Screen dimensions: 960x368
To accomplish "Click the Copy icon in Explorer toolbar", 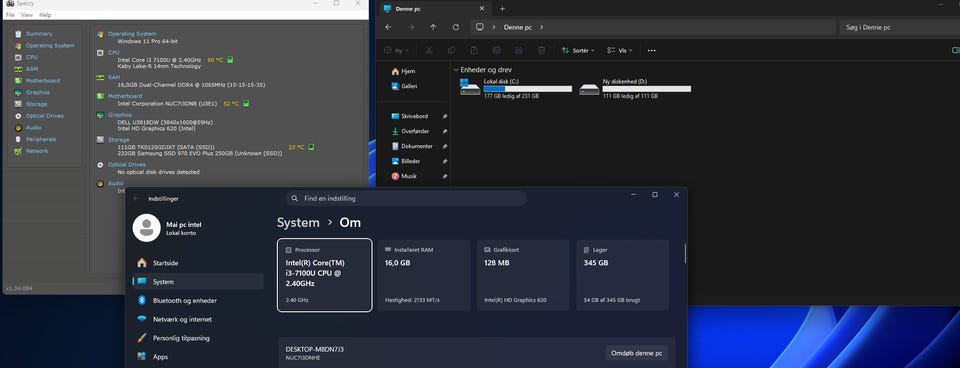I will [x=451, y=51].
